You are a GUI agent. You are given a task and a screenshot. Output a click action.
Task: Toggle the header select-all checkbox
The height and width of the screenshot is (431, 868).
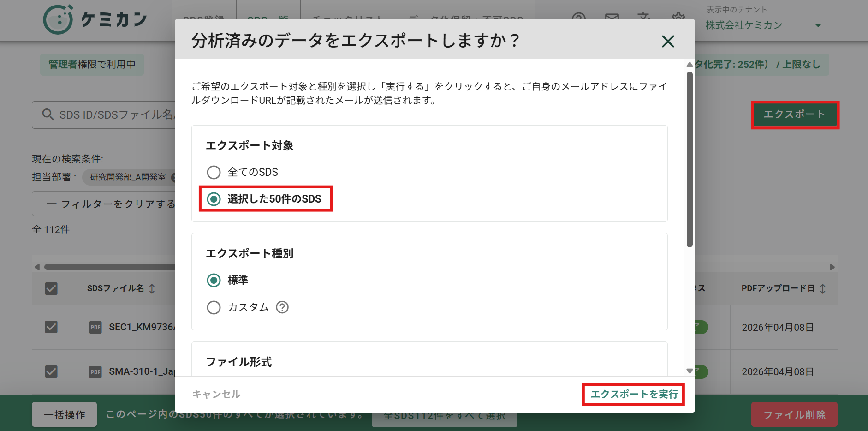click(51, 289)
